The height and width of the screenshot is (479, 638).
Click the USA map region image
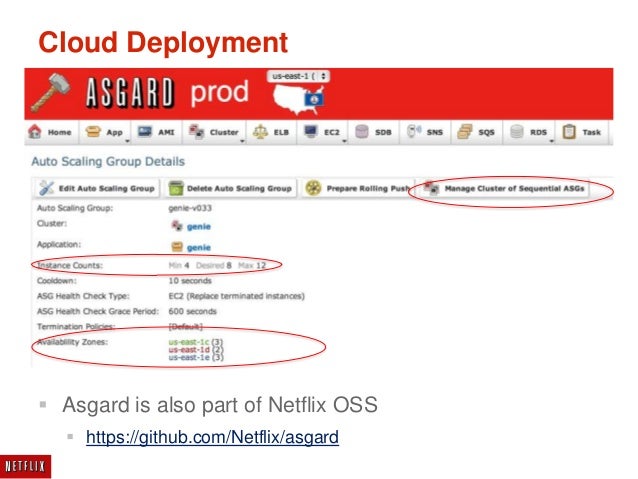(299, 100)
